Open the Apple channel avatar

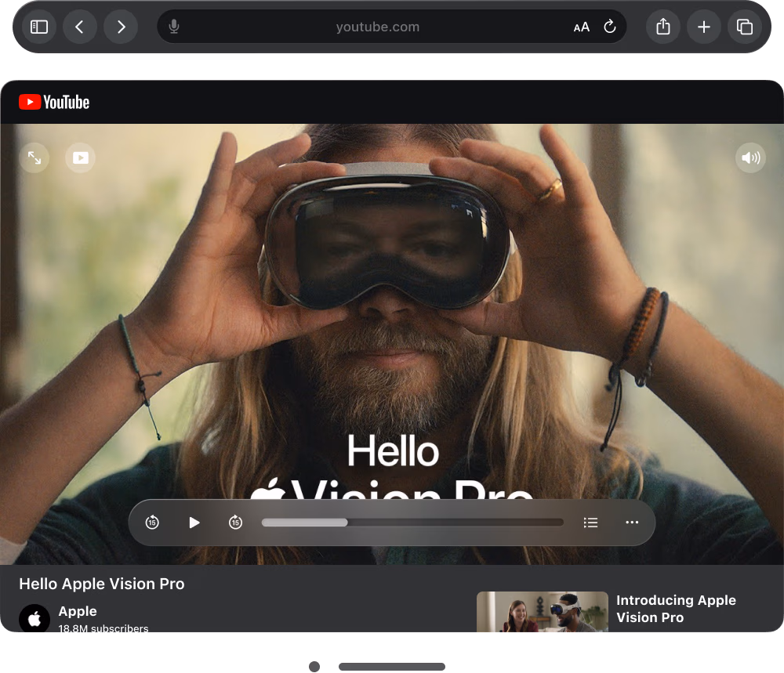tap(34, 618)
